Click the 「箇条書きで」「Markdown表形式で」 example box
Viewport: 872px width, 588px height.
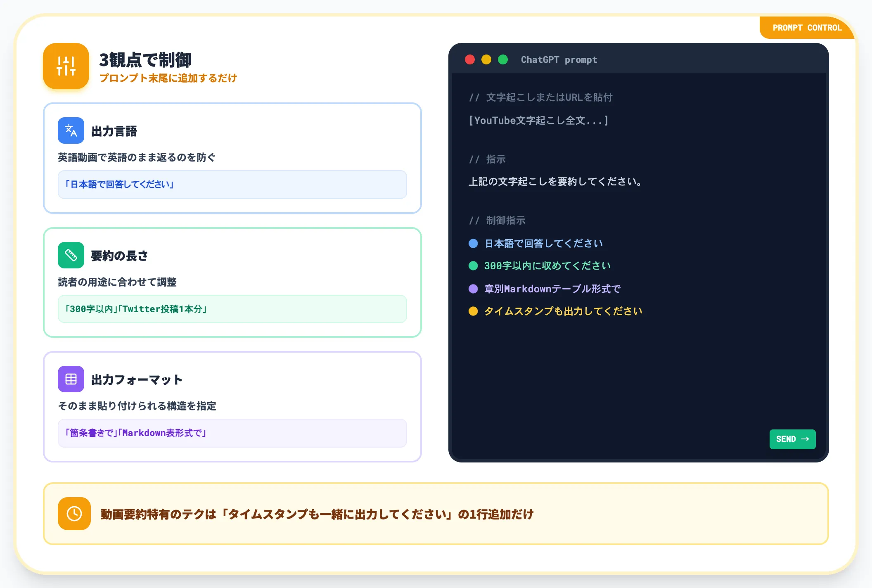[x=232, y=433]
